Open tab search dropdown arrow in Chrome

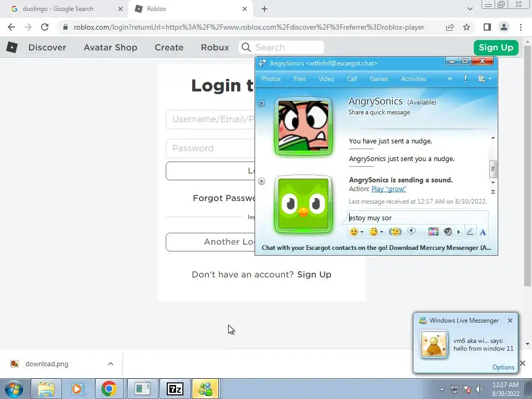tap(470, 9)
